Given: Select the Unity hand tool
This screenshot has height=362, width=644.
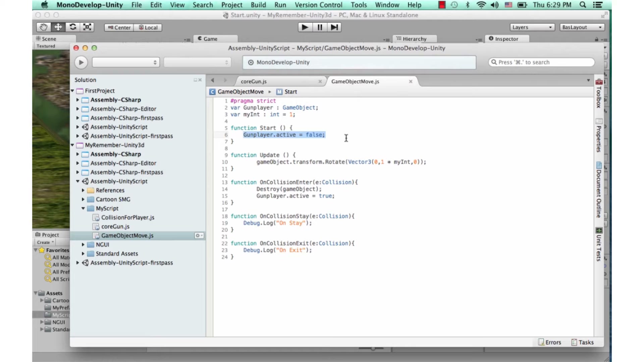Looking at the screenshot, I should click(x=44, y=27).
